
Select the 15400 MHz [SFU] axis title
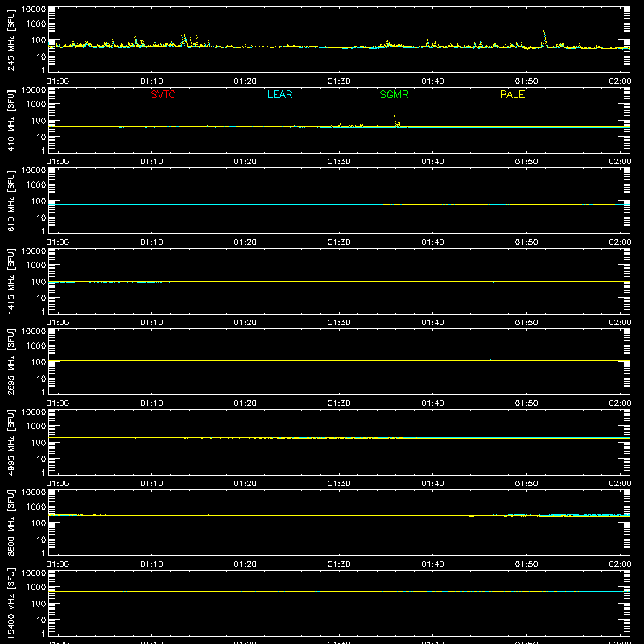point(10,603)
